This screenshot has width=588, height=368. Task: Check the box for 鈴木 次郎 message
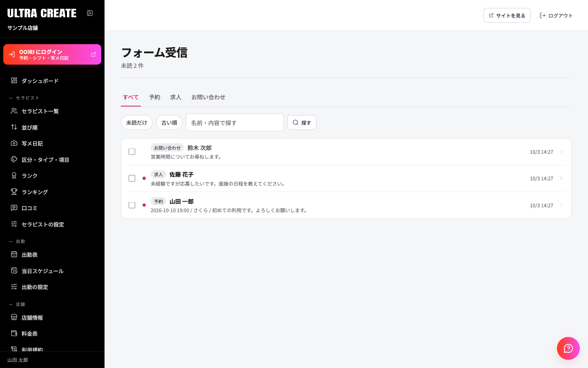132,152
